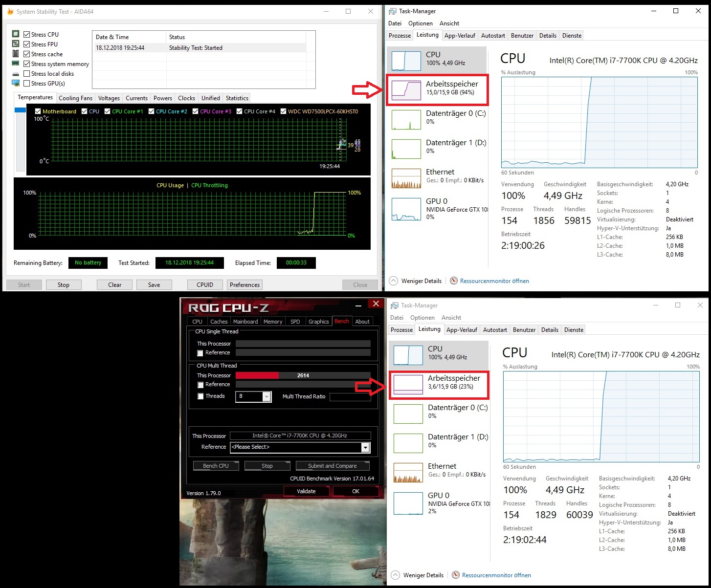Click the Stress system memory RAM icon
The height and width of the screenshot is (588, 711).
click(16, 64)
